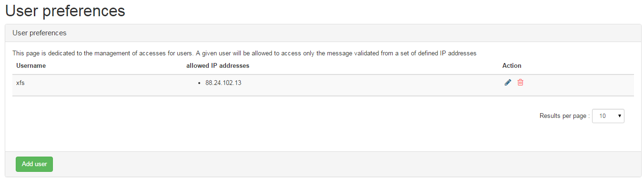Click the footer bar beside Add user
This screenshot has height=190, width=644.
[334, 164]
